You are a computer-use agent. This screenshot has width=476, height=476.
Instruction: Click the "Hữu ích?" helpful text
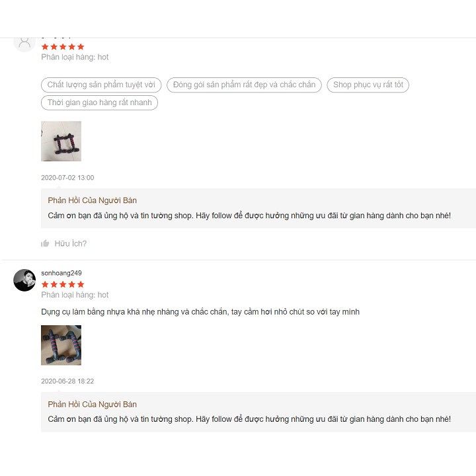pos(71,243)
